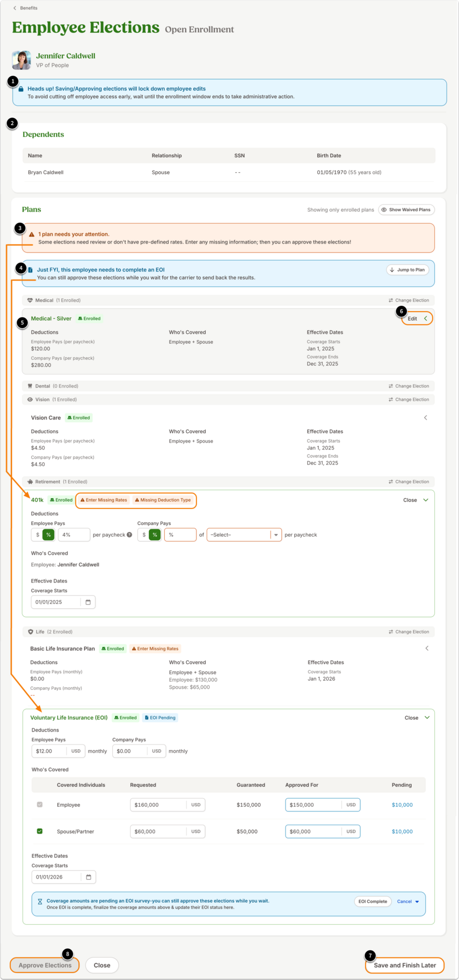Click the back arrow beside Benefits
The height and width of the screenshot is (980, 459).
(x=14, y=8)
